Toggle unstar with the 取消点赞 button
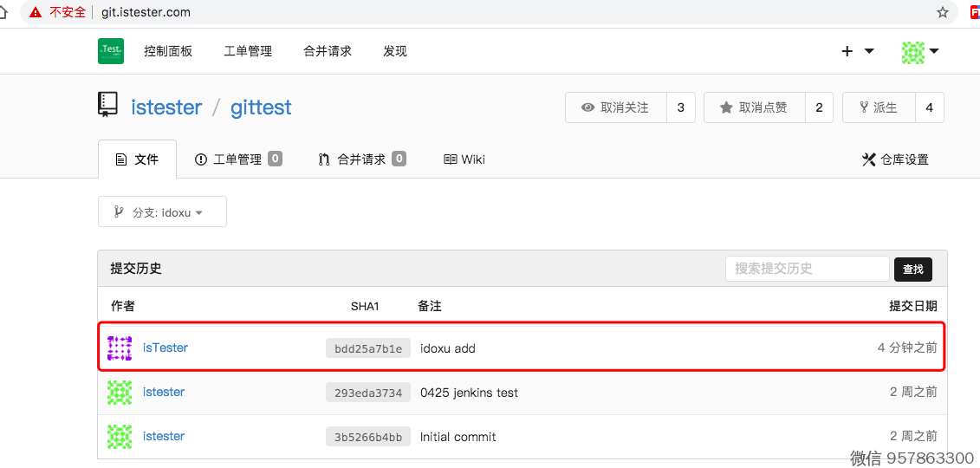The height and width of the screenshot is (468, 980). [755, 107]
